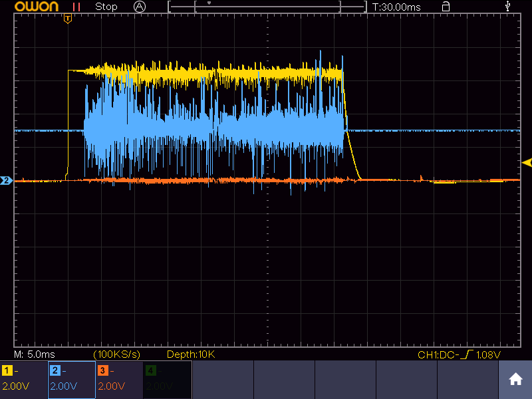Click the rising edge trigger slope icon
532x399 pixels.
[x=467, y=354]
